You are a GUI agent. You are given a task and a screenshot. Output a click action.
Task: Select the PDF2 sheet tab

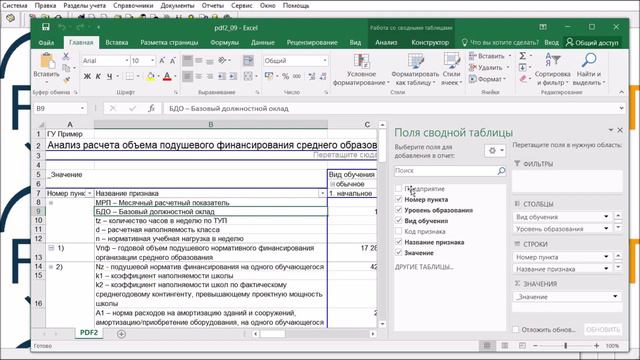[x=89, y=333]
